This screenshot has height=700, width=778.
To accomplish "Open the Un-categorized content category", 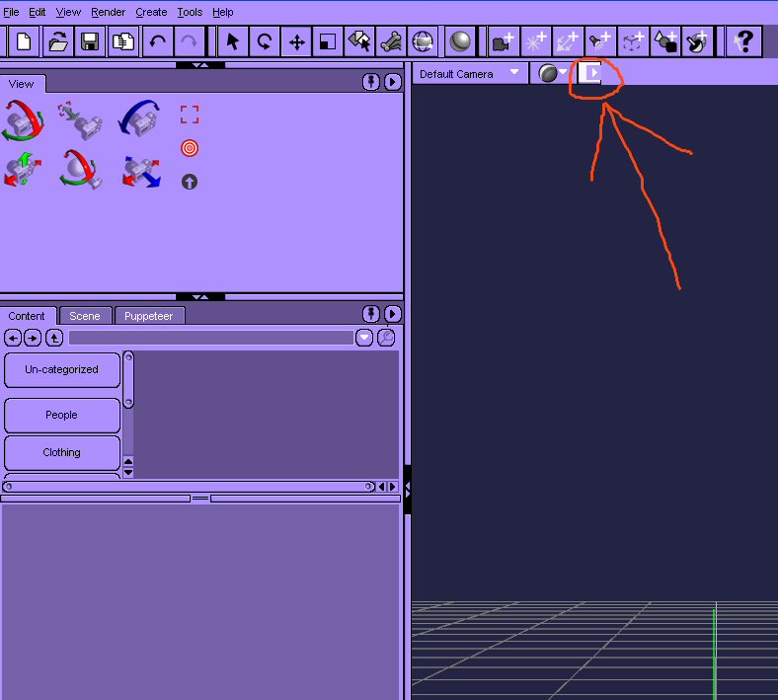I will [62, 369].
